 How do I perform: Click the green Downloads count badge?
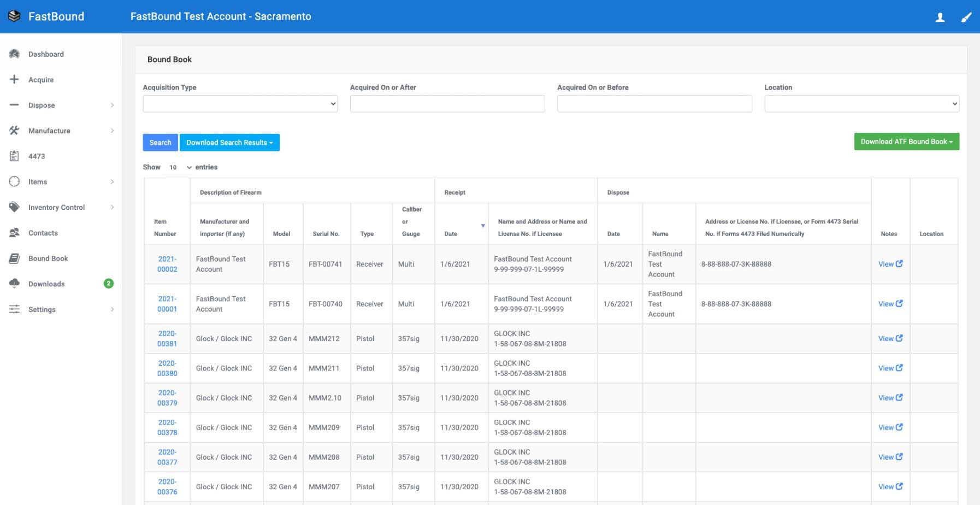[x=109, y=284]
